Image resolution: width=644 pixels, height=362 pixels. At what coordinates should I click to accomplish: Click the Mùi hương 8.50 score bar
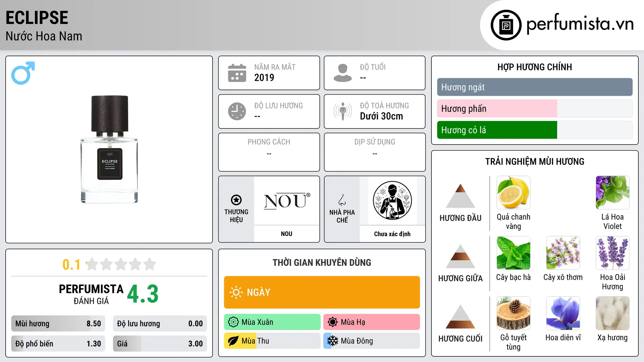point(58,324)
